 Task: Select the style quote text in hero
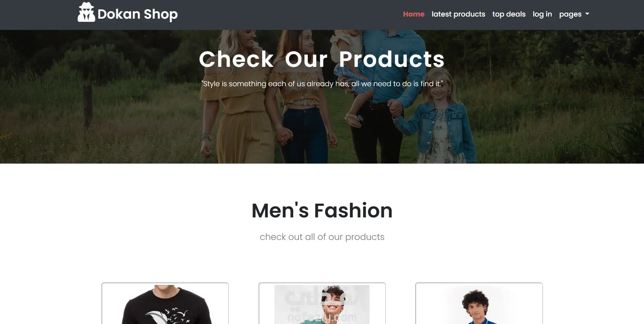coord(322,84)
